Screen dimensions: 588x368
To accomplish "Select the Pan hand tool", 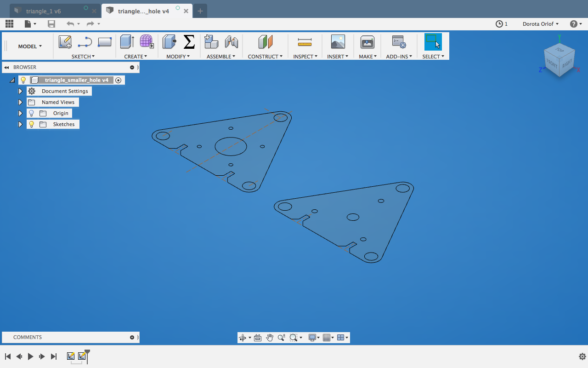I will click(x=270, y=338).
